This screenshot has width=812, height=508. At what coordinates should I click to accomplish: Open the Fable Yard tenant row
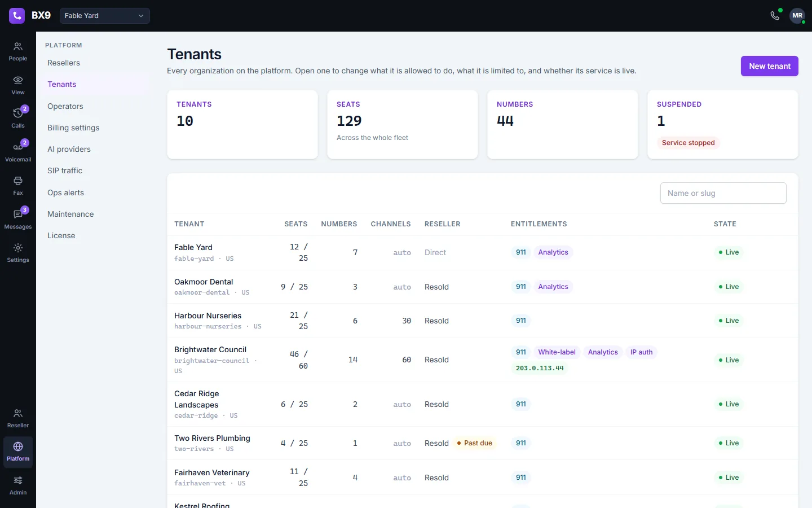click(x=483, y=252)
